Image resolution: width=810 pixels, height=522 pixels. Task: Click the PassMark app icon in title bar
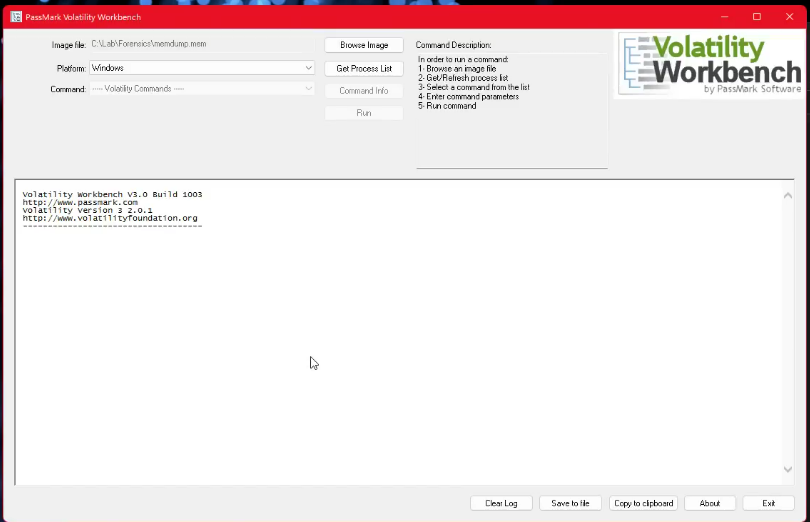tap(16, 17)
